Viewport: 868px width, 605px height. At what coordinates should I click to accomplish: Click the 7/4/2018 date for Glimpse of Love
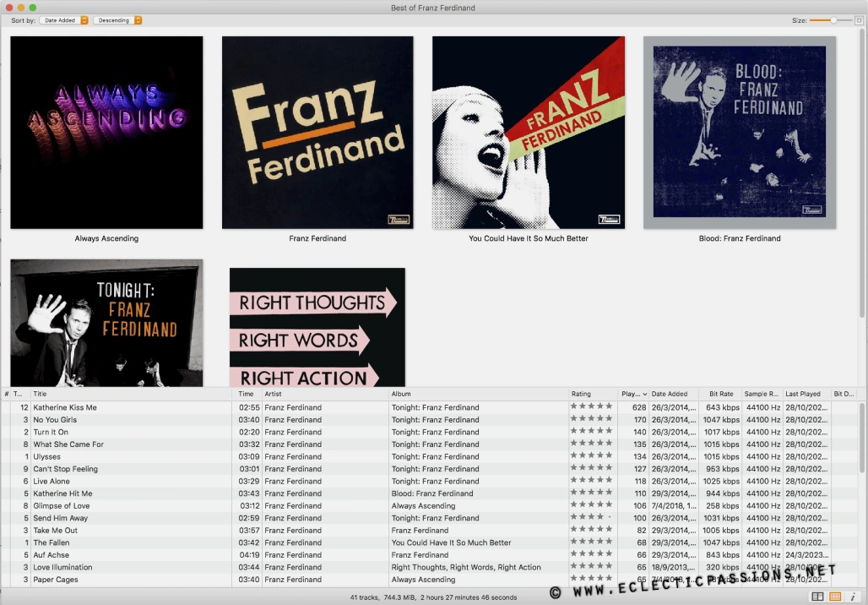click(673, 505)
